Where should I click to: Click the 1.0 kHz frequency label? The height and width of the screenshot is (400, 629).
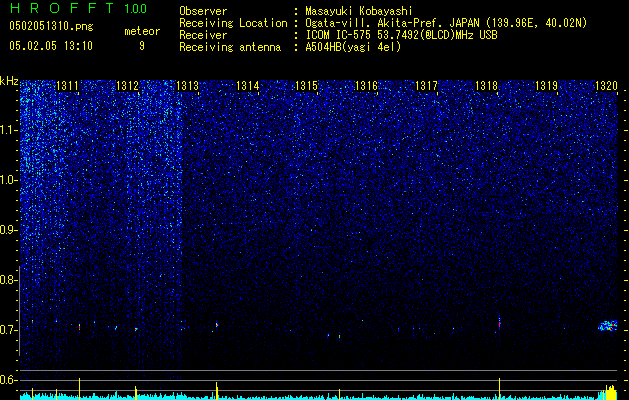click(x=9, y=180)
